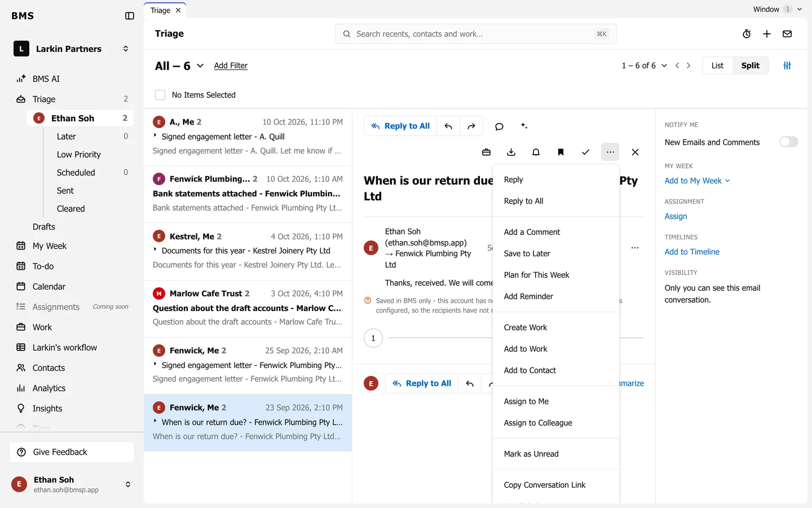Image resolution: width=812 pixels, height=508 pixels.
Task: Close the conversation with the X icon
Action: 635,152
